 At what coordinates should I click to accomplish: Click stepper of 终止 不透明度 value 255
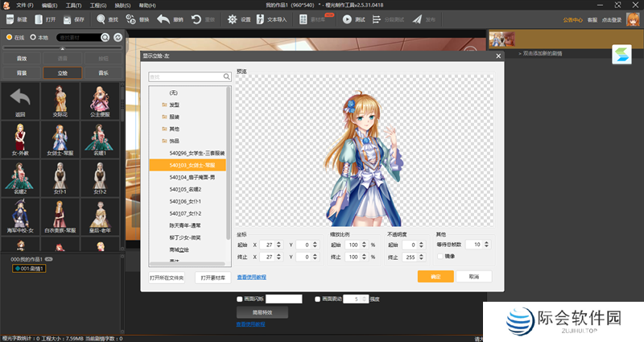click(421, 257)
